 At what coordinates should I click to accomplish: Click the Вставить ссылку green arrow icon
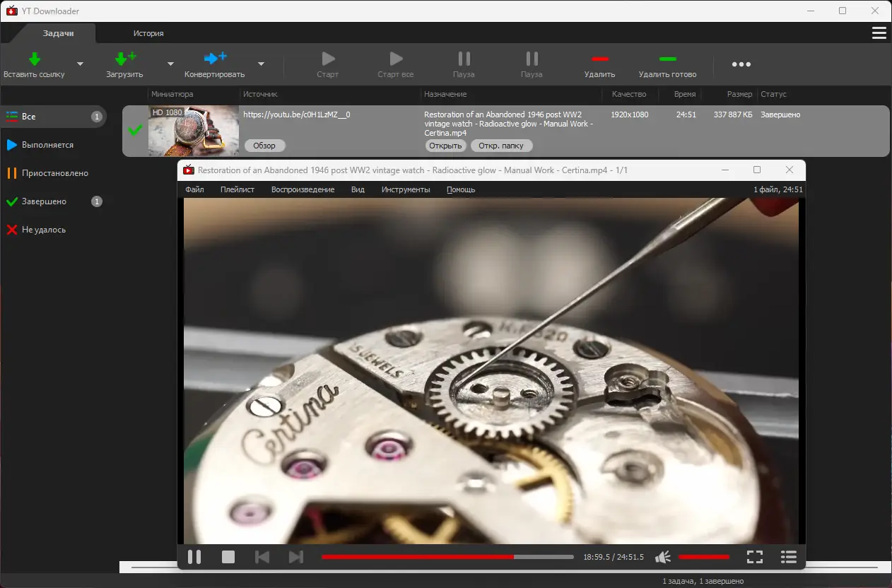tap(34, 59)
